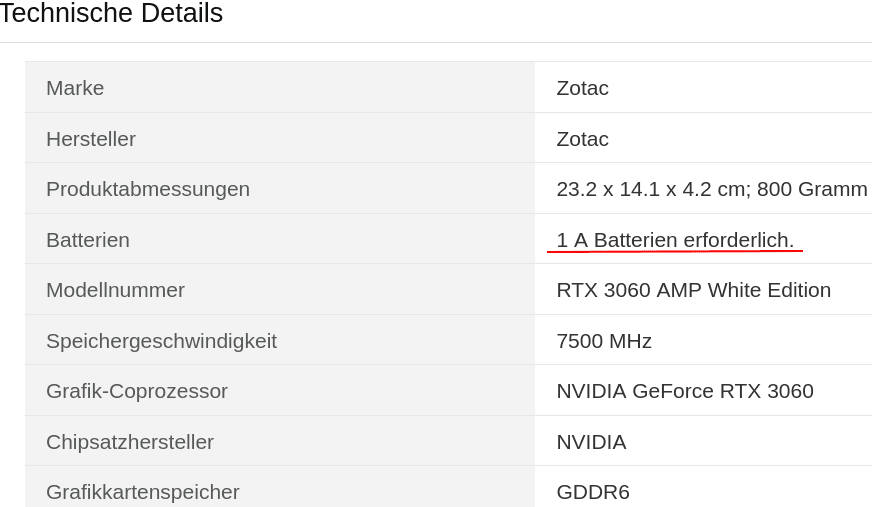Click the GDDR6 value

point(593,493)
